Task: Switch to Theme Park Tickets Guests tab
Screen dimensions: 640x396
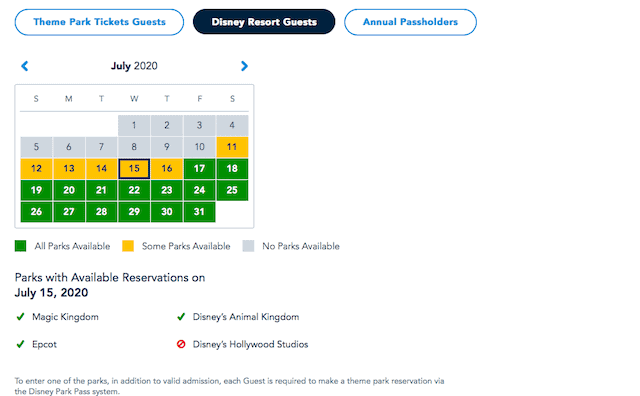Action: click(99, 22)
